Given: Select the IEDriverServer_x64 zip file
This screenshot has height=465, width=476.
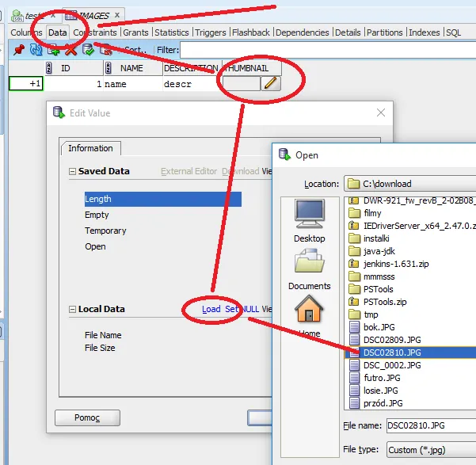Looking at the screenshot, I should click(x=412, y=226).
